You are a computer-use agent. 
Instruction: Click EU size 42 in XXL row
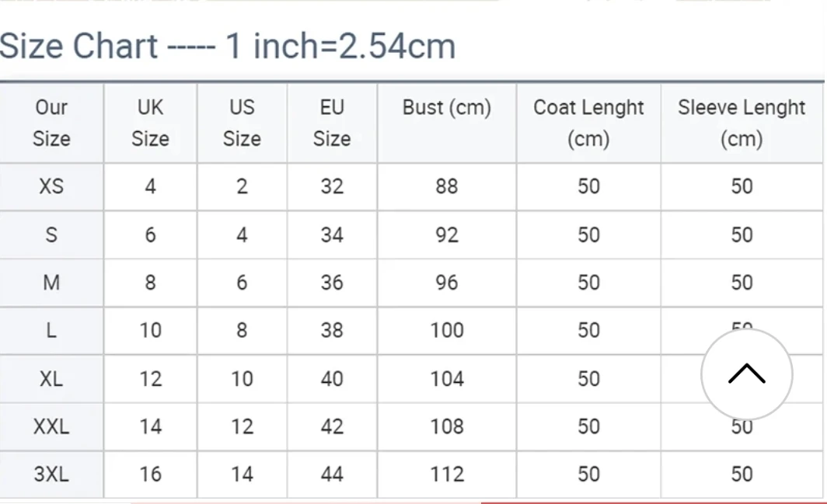332,426
